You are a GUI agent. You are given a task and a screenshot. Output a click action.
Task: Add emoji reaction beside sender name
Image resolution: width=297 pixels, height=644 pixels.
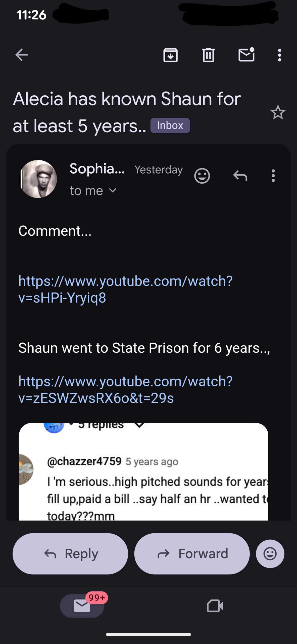tap(202, 176)
